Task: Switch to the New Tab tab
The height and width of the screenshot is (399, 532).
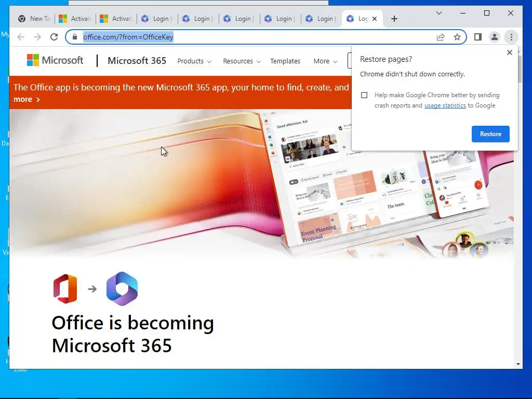Action: tap(34, 19)
